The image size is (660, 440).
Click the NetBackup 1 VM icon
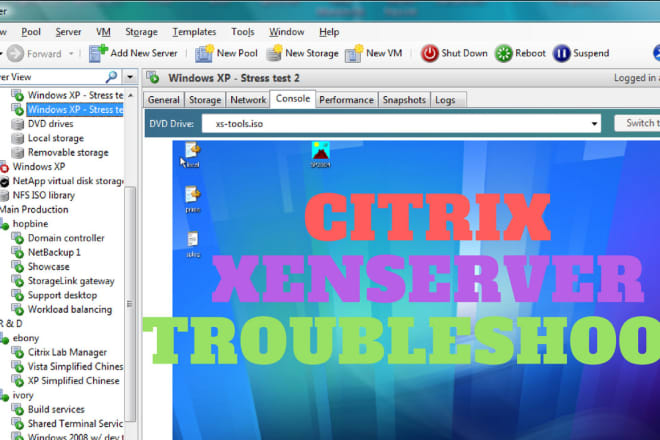coord(17,253)
